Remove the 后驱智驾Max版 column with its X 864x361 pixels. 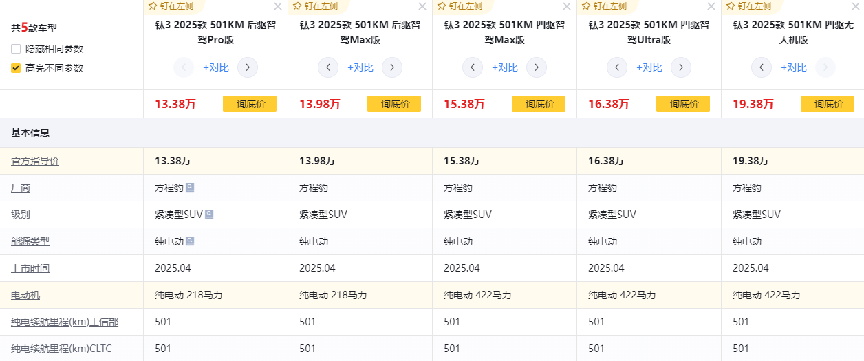point(422,7)
